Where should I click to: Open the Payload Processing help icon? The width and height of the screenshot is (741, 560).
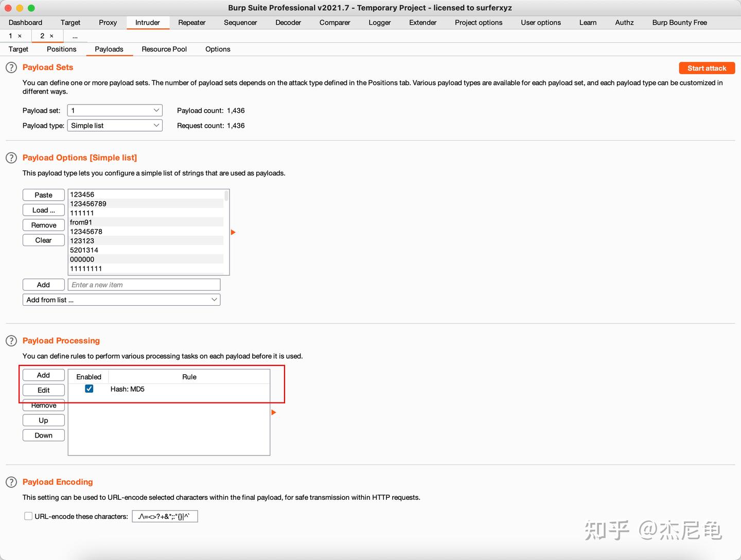click(11, 341)
